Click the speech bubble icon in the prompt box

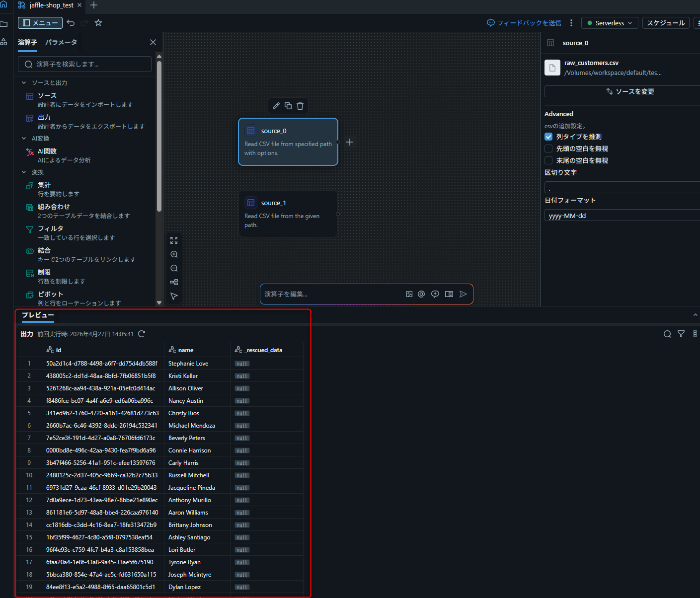point(435,294)
